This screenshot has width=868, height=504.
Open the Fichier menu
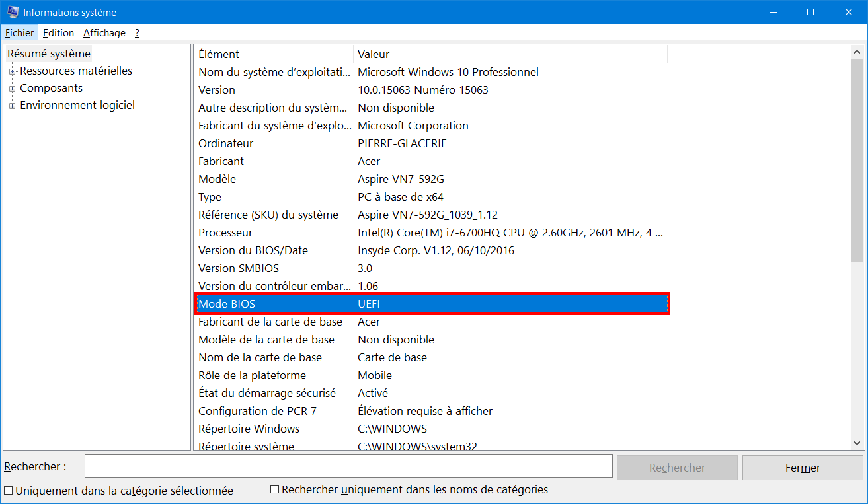pyautogui.click(x=19, y=32)
